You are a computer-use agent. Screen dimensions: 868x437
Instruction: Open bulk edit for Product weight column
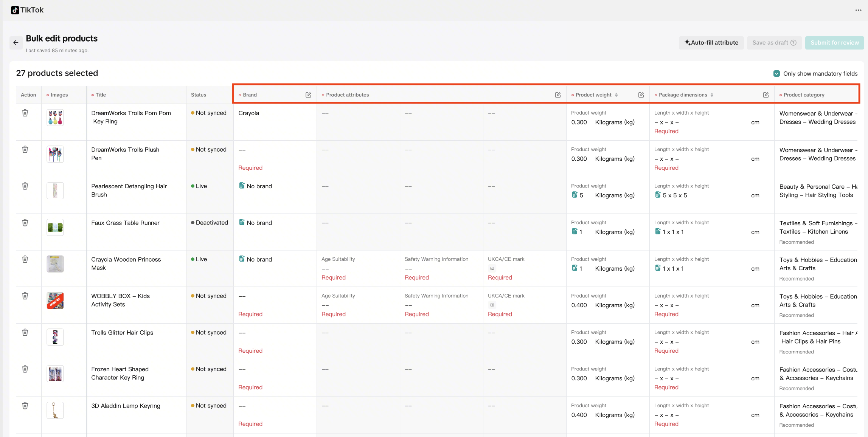point(641,95)
